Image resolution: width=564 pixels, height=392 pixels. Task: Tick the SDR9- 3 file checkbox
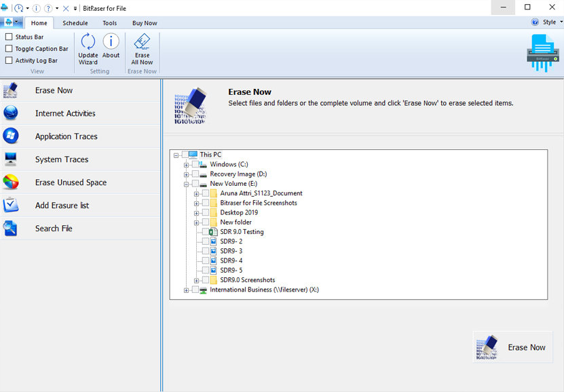click(x=206, y=251)
